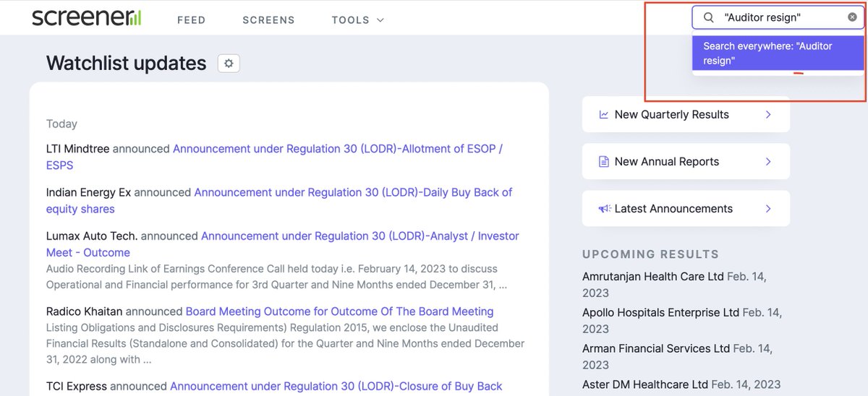
Task: Open New Quarterly Results
Action: [686, 114]
